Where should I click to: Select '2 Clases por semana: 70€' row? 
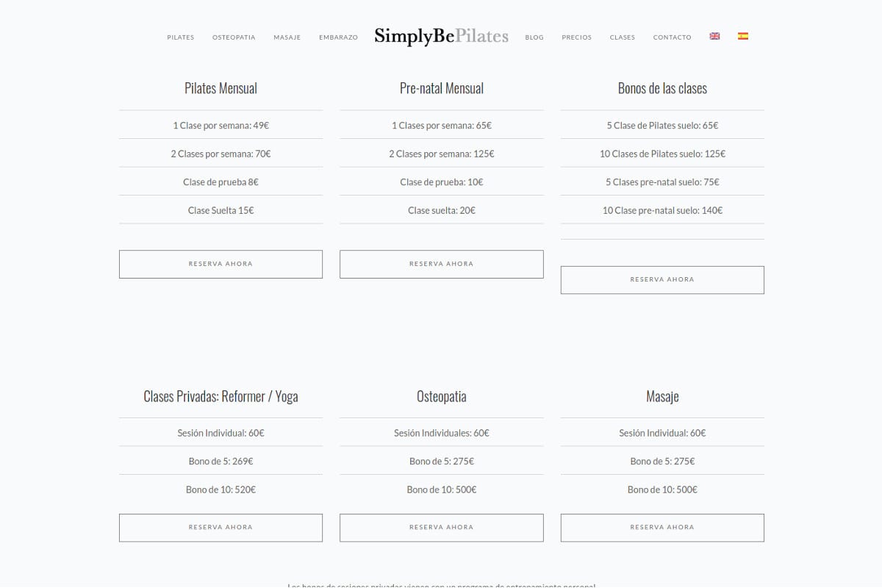tap(220, 154)
